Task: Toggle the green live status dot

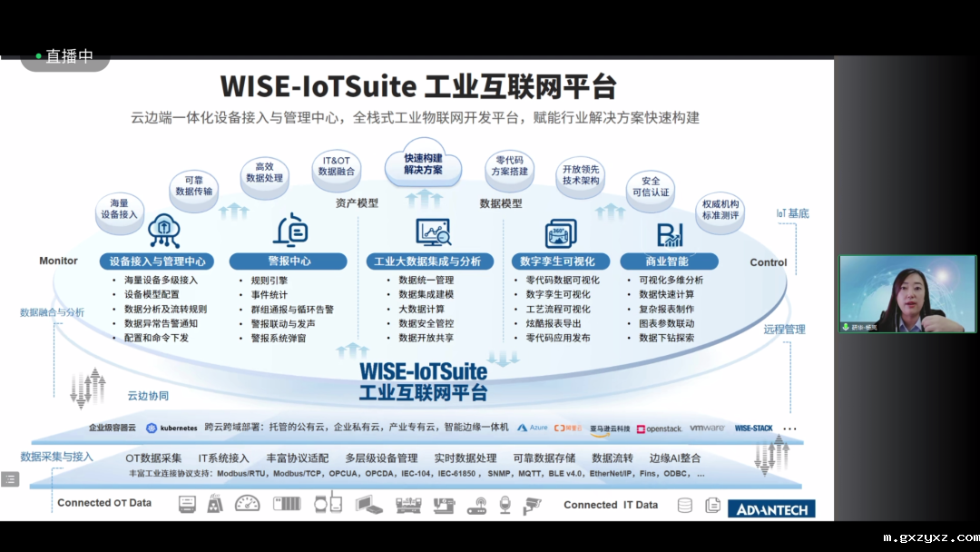Action: 38,54
